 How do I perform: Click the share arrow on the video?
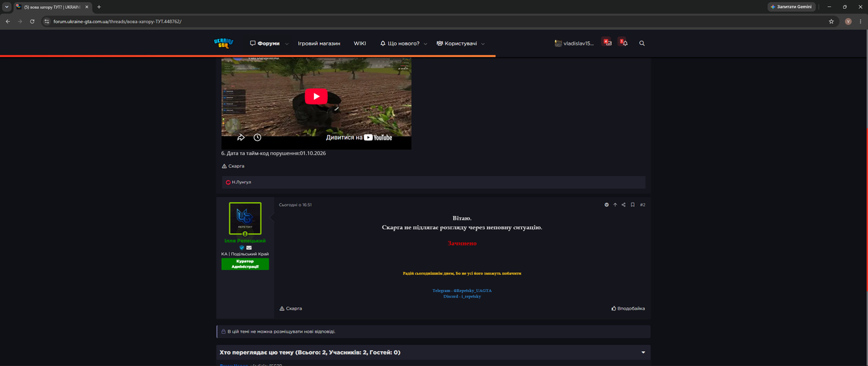[x=241, y=138]
